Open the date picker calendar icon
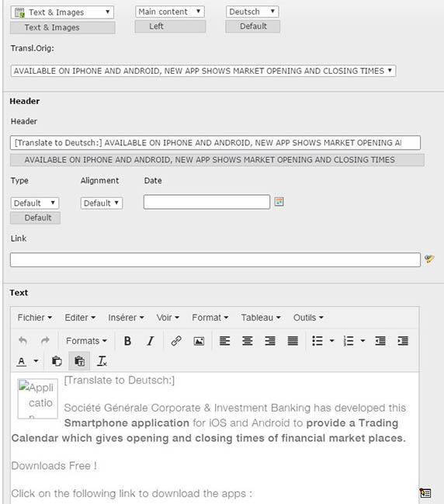Image resolution: width=444 pixels, height=504 pixels. point(279,202)
